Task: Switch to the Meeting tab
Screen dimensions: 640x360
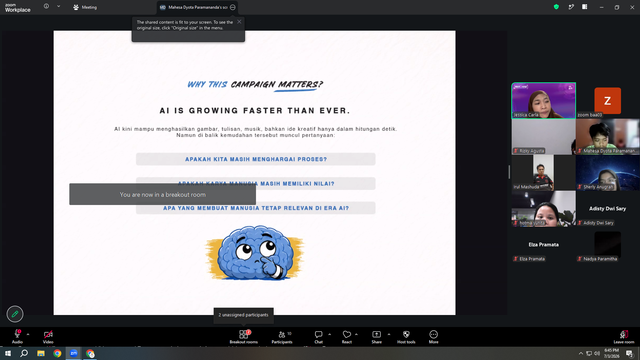Action: (x=85, y=7)
